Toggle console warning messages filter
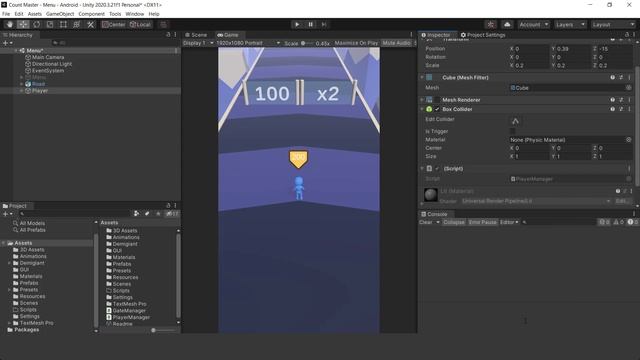This screenshot has height=360, width=640. coord(618,222)
